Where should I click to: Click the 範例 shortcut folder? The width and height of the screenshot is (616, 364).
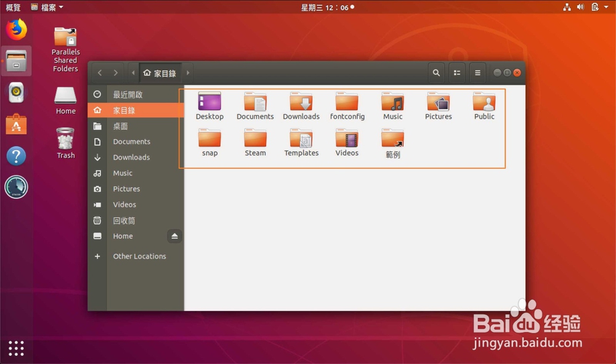coord(392,144)
